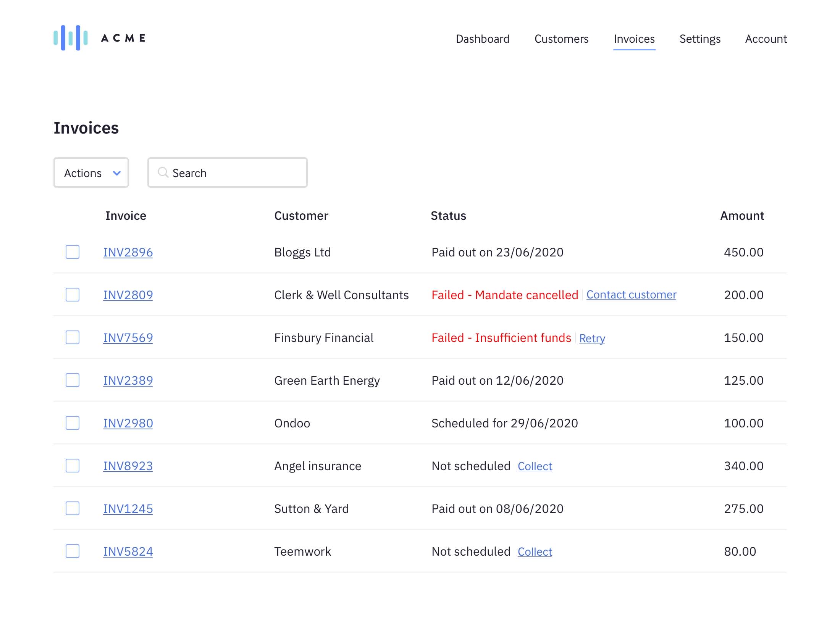This screenshot has width=840, height=619.
Task: Select the Finsbury Financial row checkbox
Action: [x=73, y=337]
